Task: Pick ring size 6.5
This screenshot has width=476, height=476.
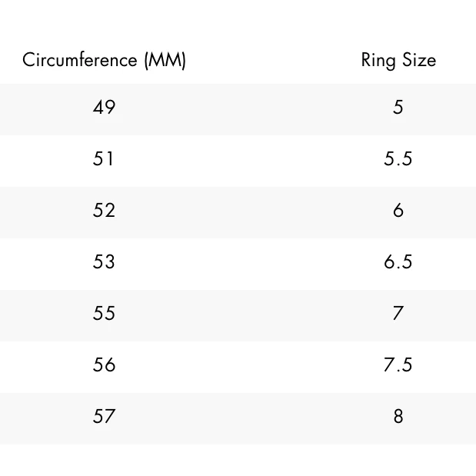Action: pos(398,261)
